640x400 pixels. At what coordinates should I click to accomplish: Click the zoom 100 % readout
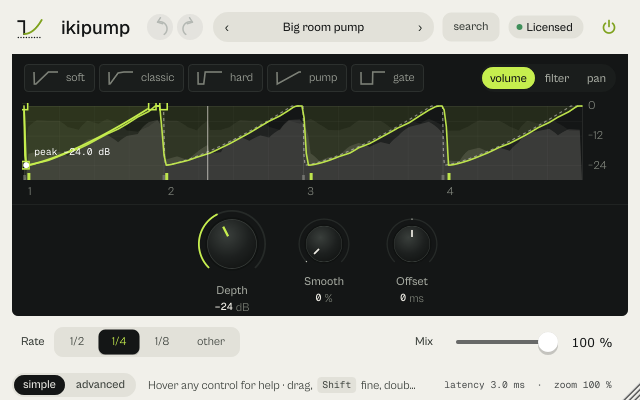click(x=582, y=384)
